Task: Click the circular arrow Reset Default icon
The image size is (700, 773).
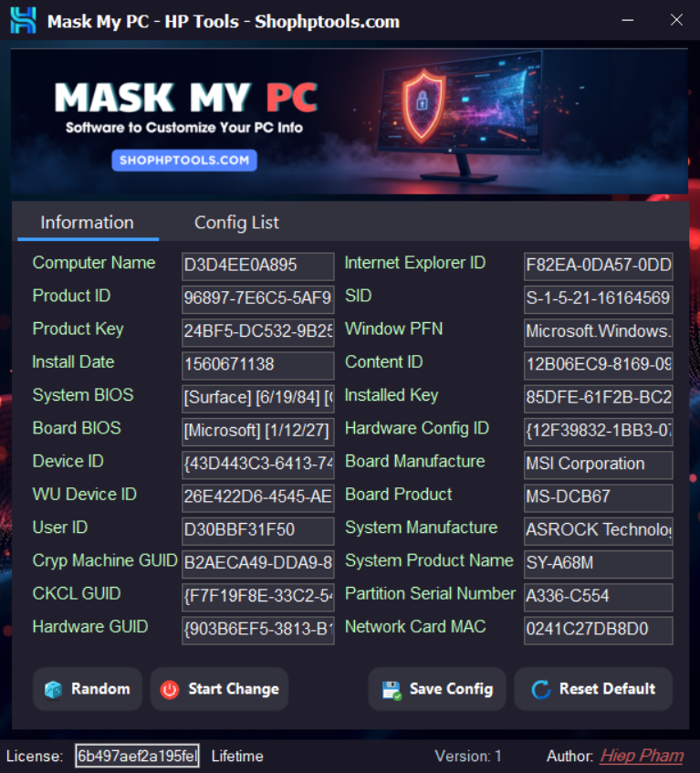Action: [540, 690]
